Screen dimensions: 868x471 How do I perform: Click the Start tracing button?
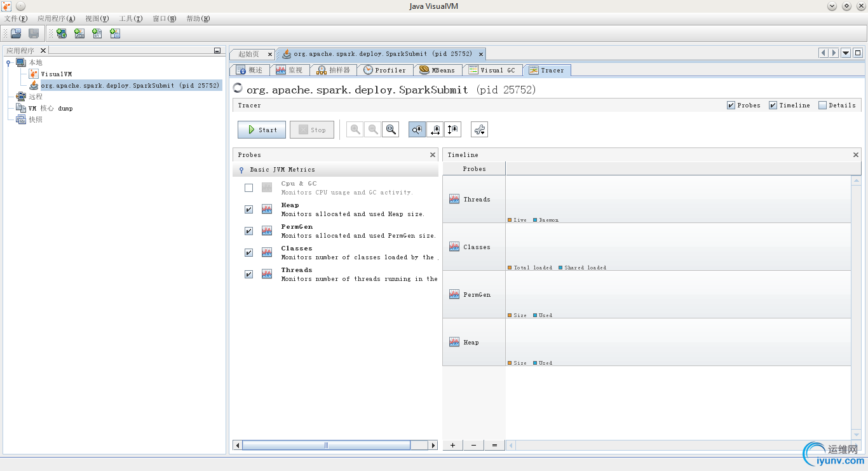click(x=262, y=130)
